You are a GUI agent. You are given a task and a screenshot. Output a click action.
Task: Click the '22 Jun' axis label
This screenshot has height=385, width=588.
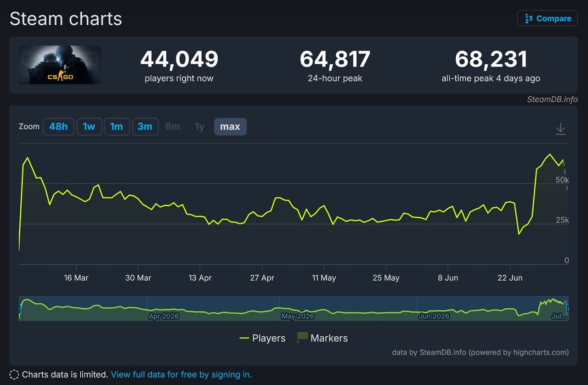[x=510, y=278]
